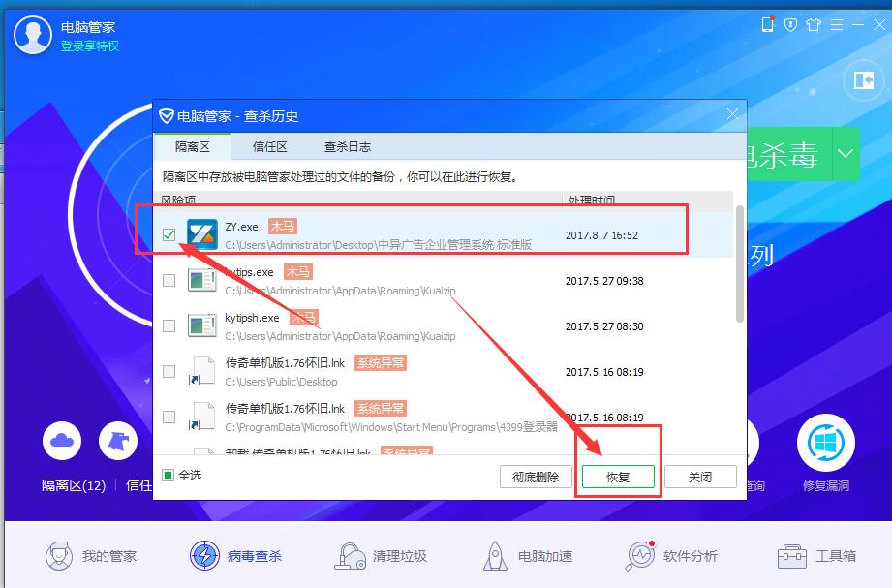
Task: Click the user avatar icon
Action: coord(32,35)
